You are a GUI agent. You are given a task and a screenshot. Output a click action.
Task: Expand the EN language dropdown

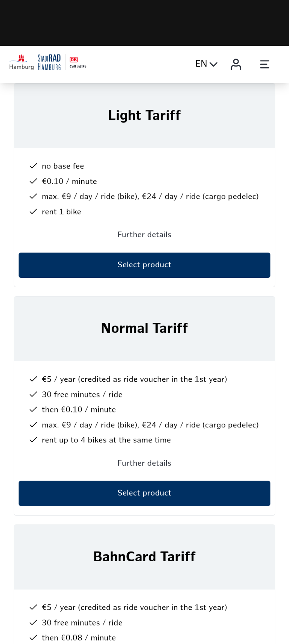click(206, 64)
